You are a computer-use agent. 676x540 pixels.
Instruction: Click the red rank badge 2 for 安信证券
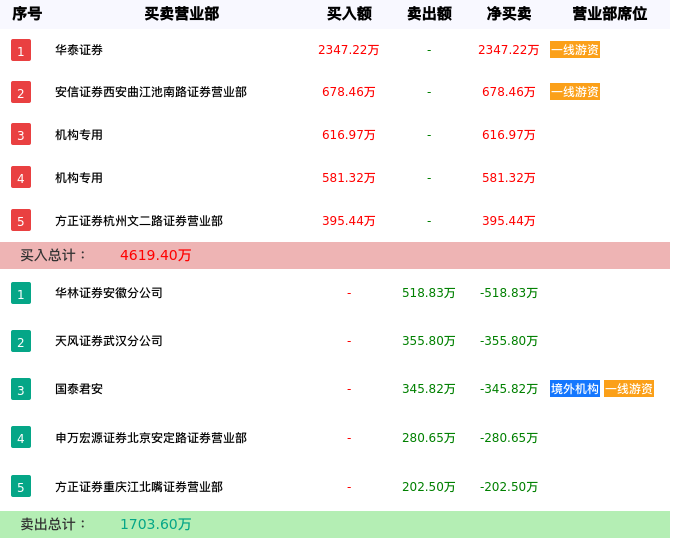(21, 92)
